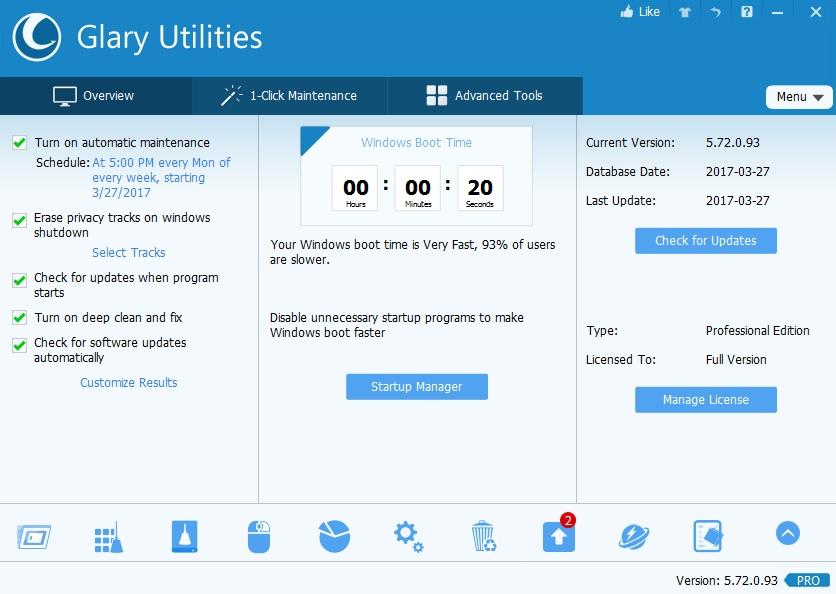
Task: Open the skin shirt icon in the title bar
Action: (x=685, y=12)
